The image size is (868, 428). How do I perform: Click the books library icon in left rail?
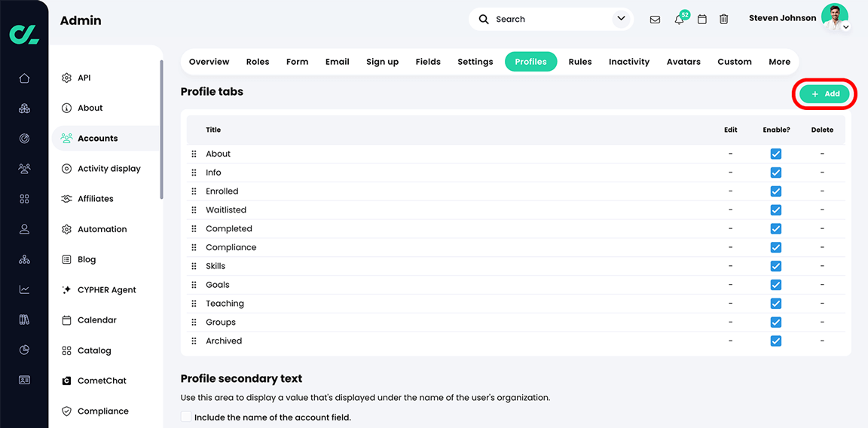pos(24,319)
